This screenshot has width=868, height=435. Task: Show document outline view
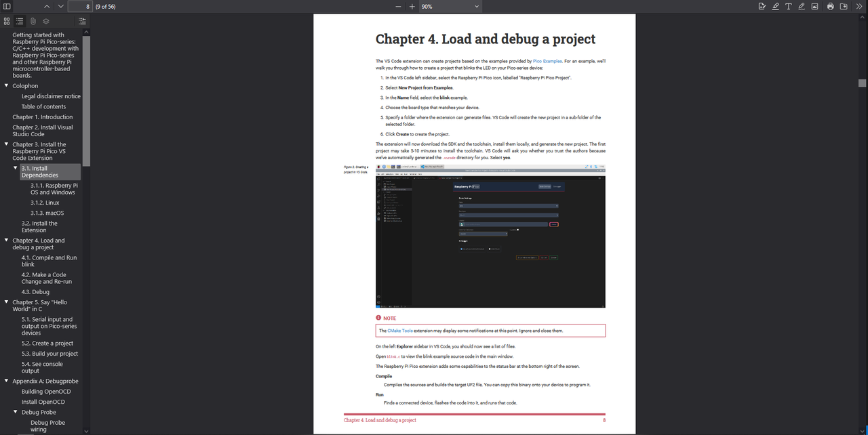pos(20,21)
